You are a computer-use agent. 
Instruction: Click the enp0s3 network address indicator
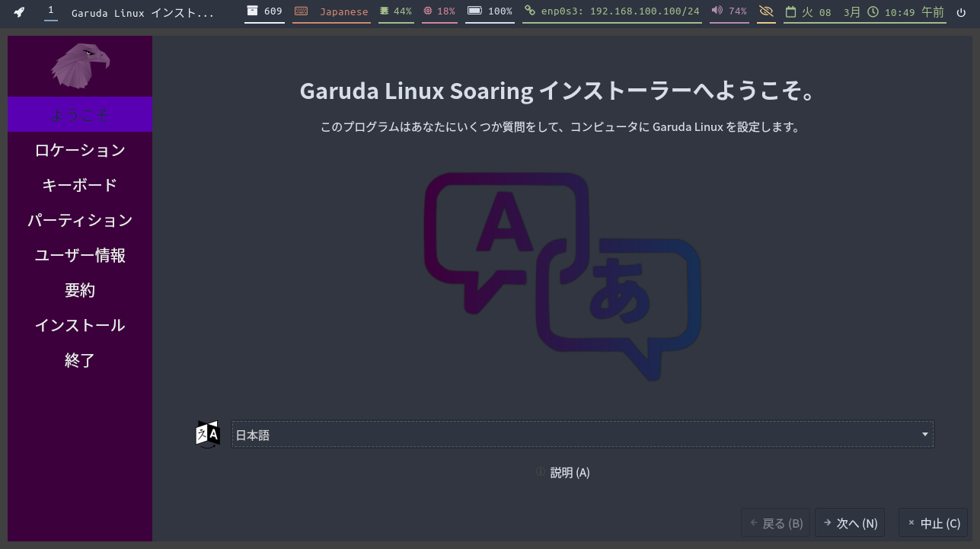(612, 11)
